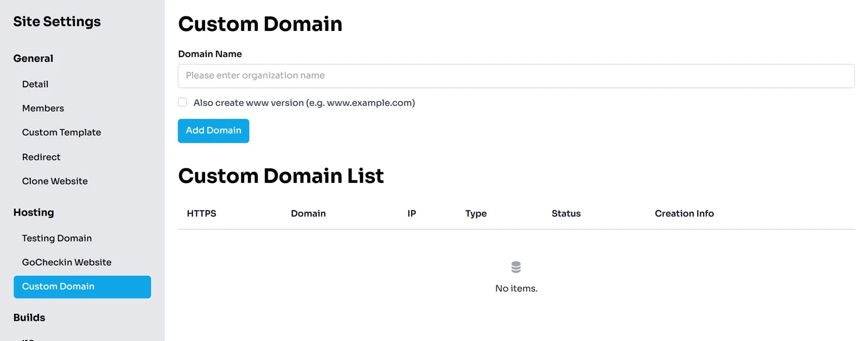Image resolution: width=868 pixels, height=341 pixels.
Task: Select Redirect in the General section
Action: pyautogui.click(x=41, y=157)
